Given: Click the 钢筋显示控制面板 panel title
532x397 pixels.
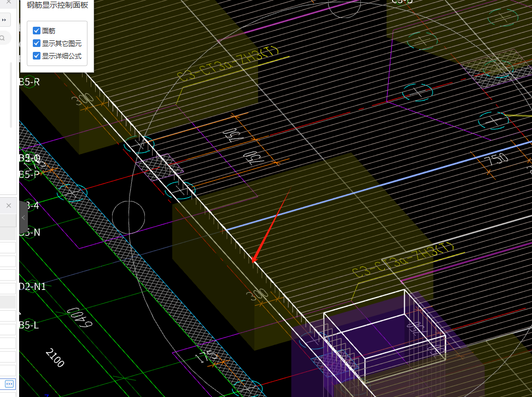Looking at the screenshot, I should 57,5.
